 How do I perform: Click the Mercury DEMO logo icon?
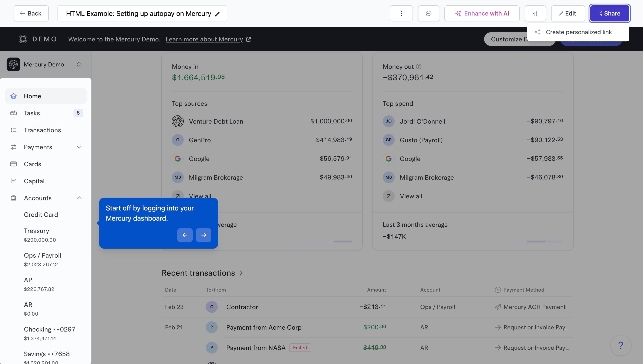click(23, 39)
